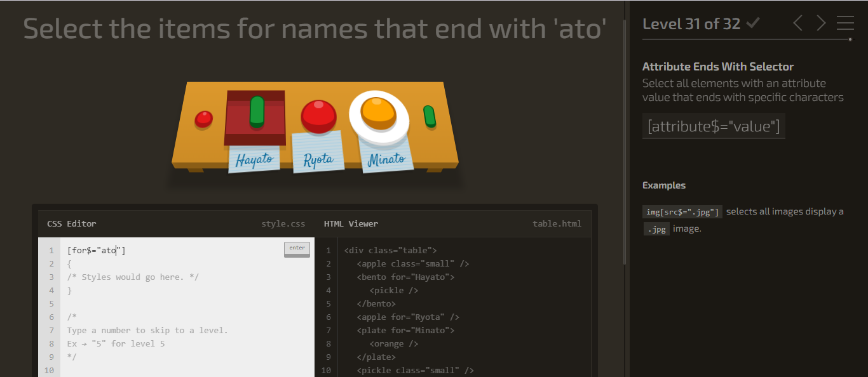Go to next level with right chevron

coord(821,23)
